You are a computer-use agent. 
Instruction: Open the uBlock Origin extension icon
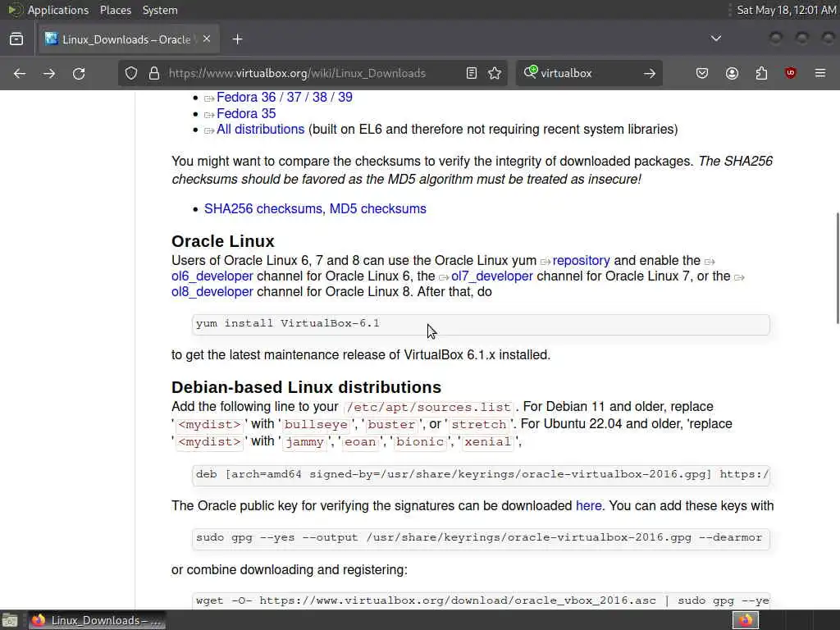(791, 73)
